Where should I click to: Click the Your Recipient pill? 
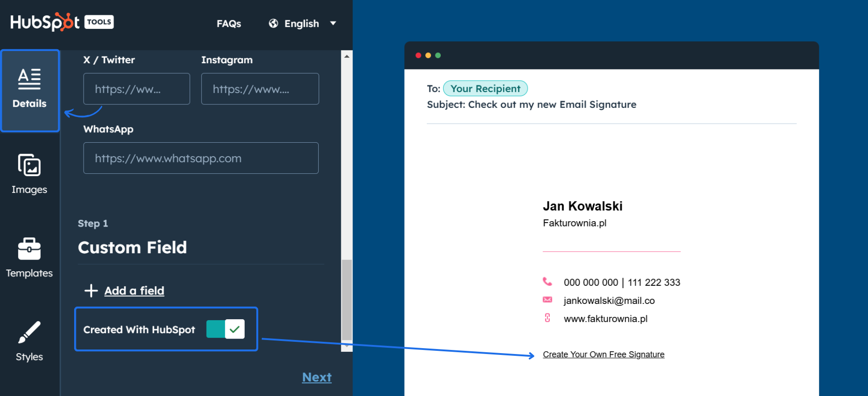click(486, 89)
